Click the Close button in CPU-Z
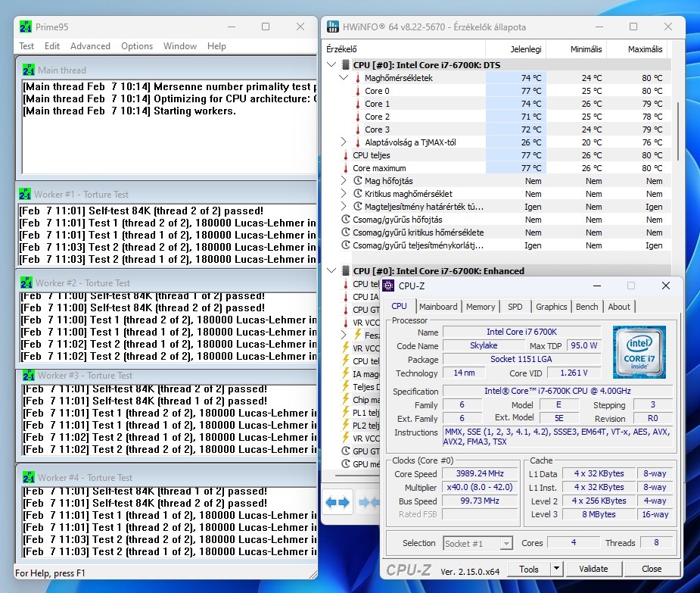 coord(651,569)
